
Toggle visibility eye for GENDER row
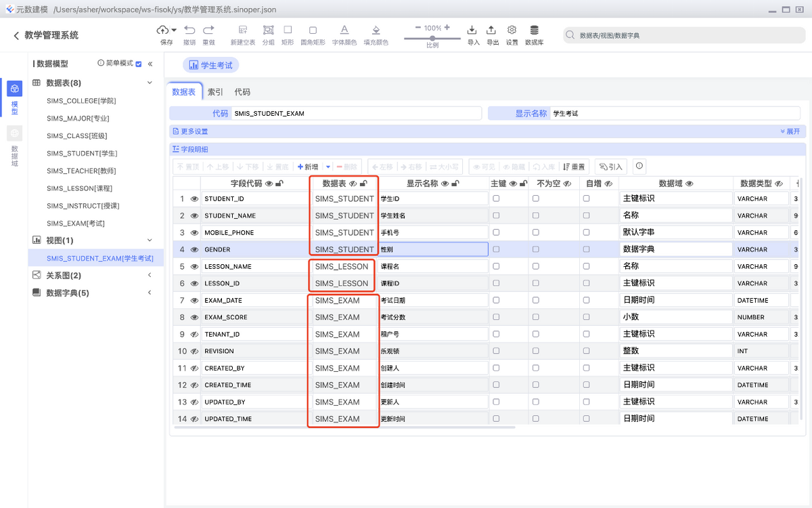coord(194,250)
